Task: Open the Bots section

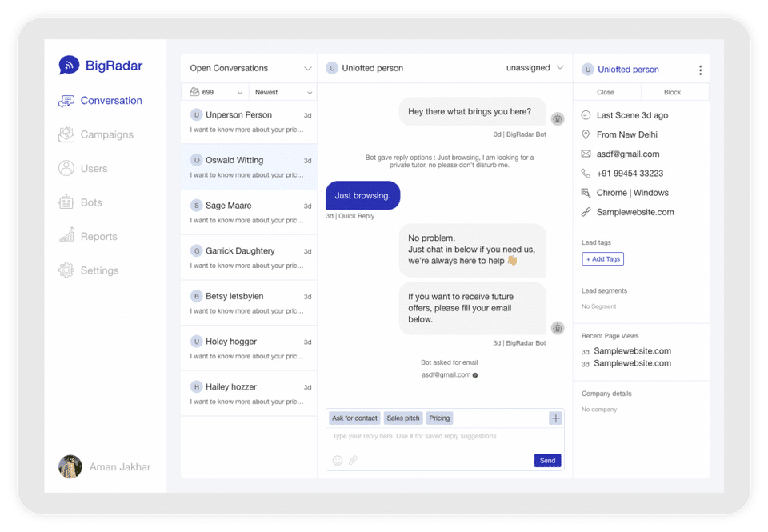Action: [x=80, y=202]
